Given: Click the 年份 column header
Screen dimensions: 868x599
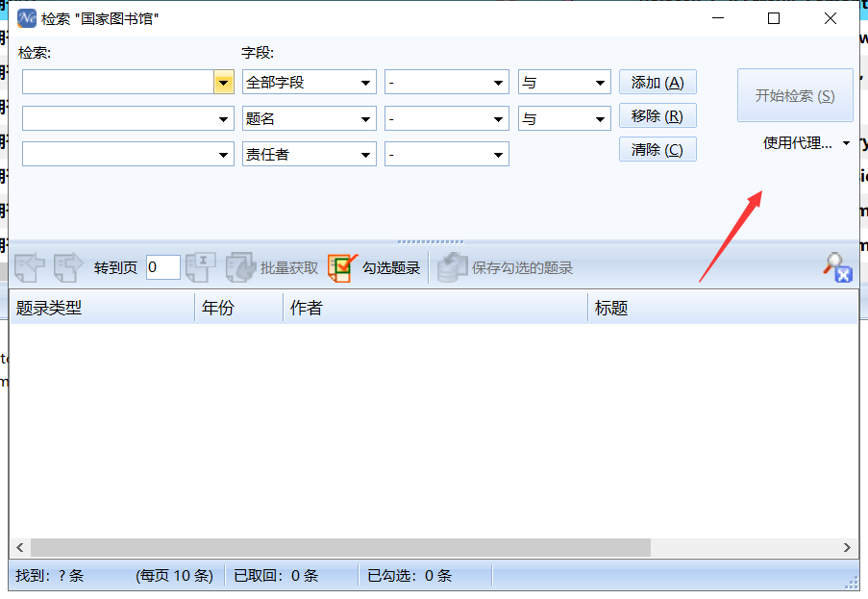Looking at the screenshot, I should click(x=239, y=308).
